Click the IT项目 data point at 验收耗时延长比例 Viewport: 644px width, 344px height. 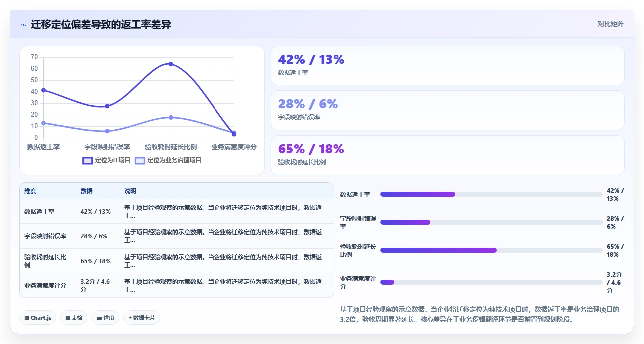171,64
